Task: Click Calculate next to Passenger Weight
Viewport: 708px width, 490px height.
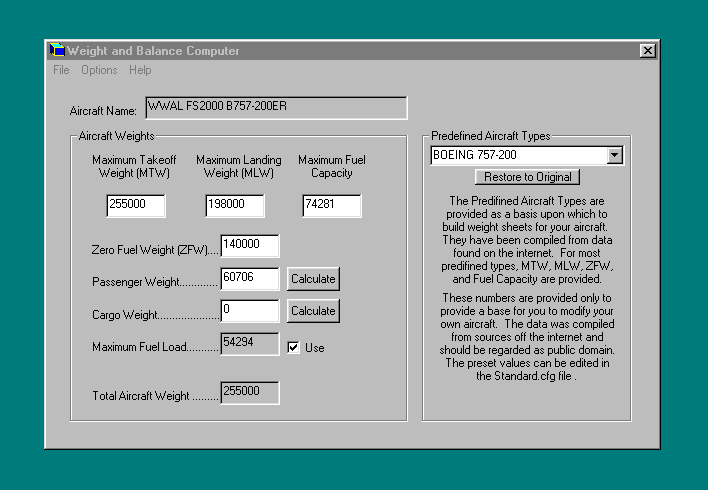Action: point(313,279)
